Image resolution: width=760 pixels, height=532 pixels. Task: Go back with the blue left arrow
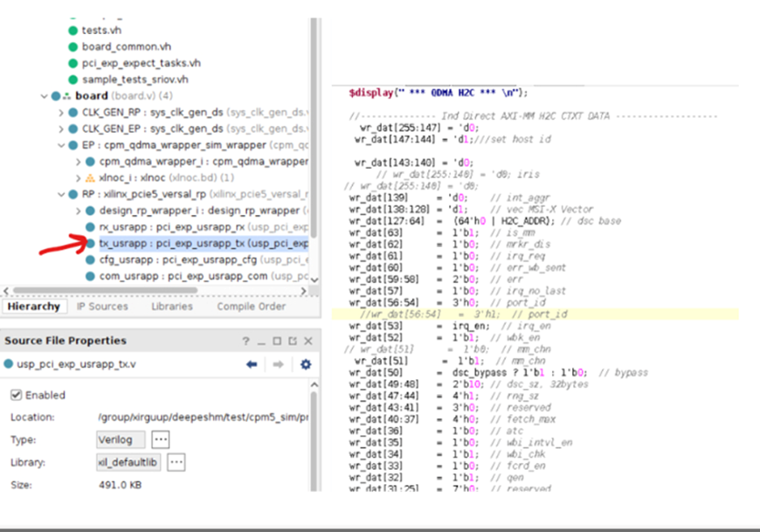(252, 364)
